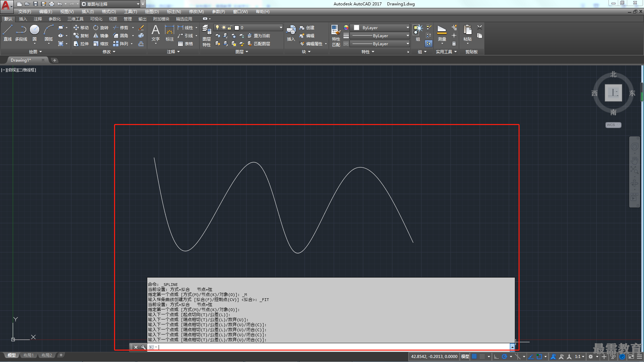Open the 1:1 annotation scale dropdown

pos(580,357)
